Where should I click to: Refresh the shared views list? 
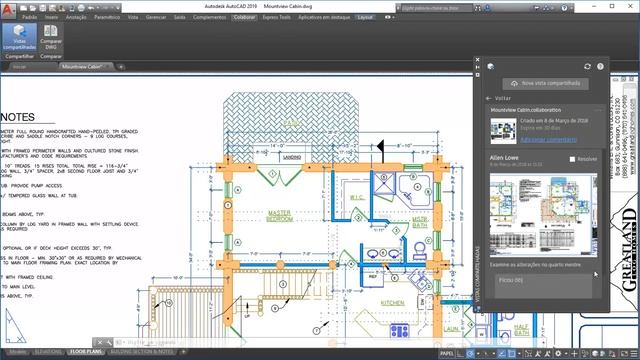click(587, 66)
